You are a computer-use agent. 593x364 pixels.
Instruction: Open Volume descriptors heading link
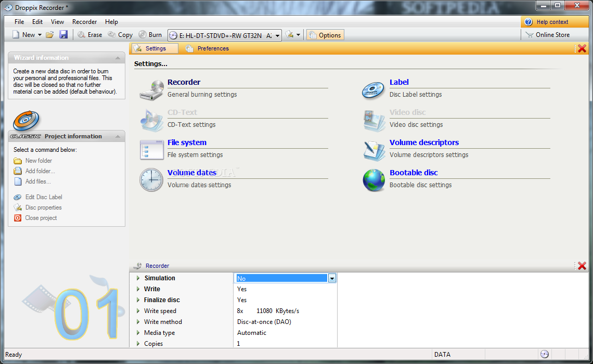(x=424, y=142)
